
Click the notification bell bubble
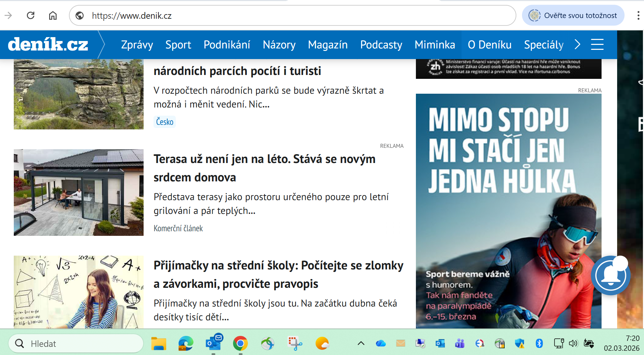tap(610, 275)
